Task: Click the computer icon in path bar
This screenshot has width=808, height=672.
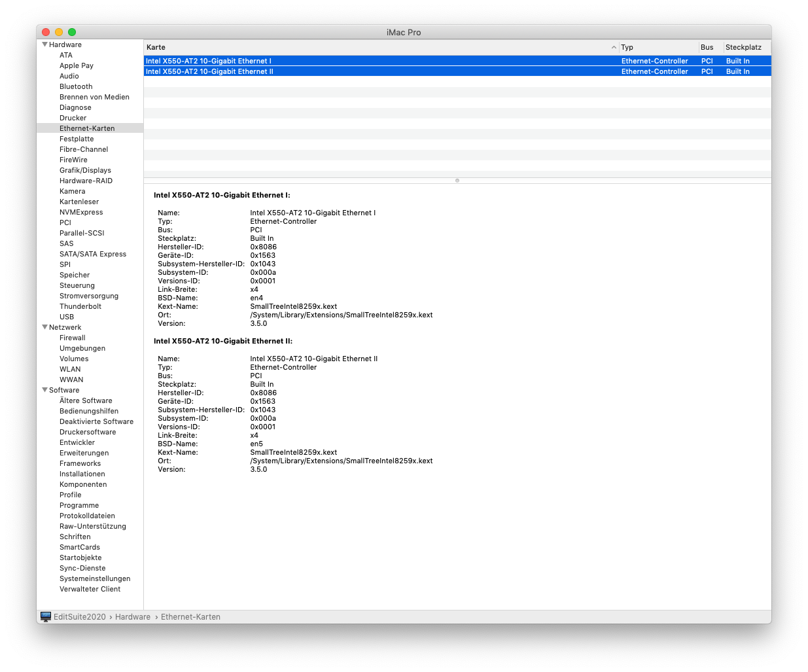Action: coord(46,616)
